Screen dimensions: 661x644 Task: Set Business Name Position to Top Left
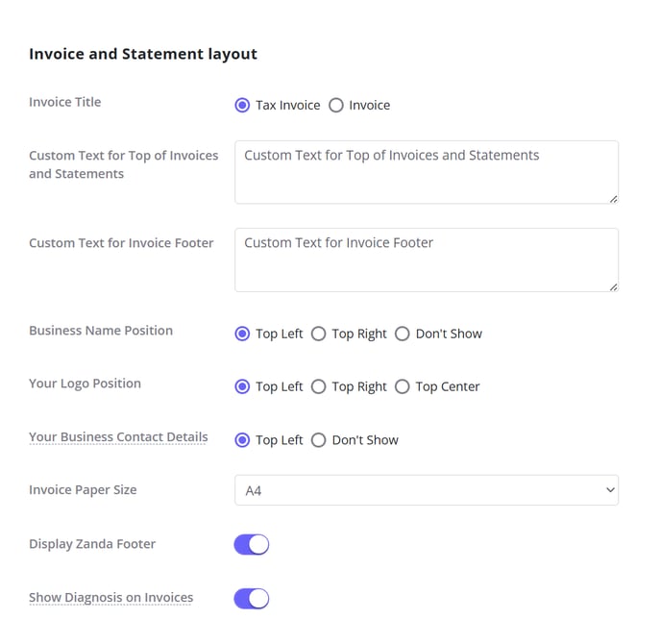(242, 334)
